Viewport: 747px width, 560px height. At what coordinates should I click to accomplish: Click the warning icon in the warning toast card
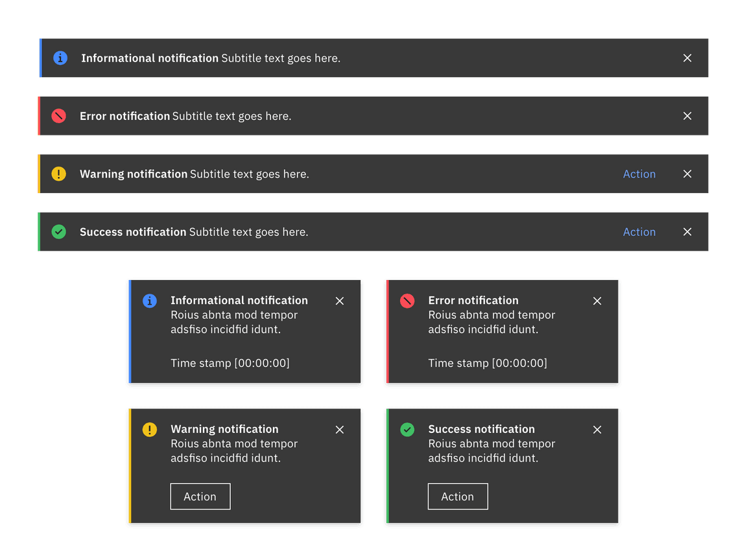tap(150, 430)
